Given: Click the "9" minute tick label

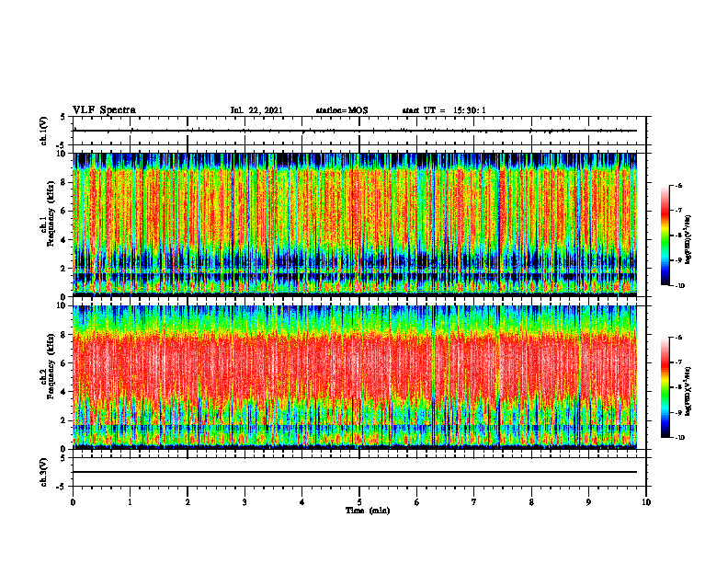Looking at the screenshot, I should (588, 502).
